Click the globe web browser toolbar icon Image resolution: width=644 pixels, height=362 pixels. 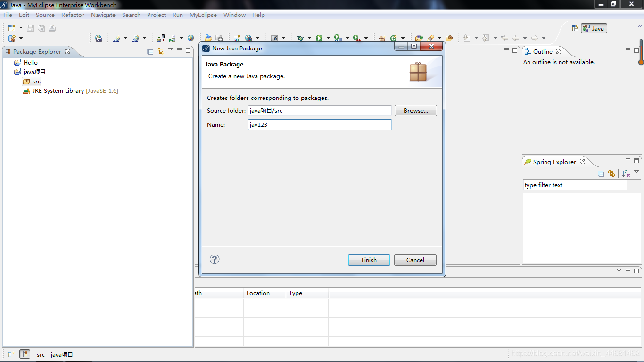point(190,38)
